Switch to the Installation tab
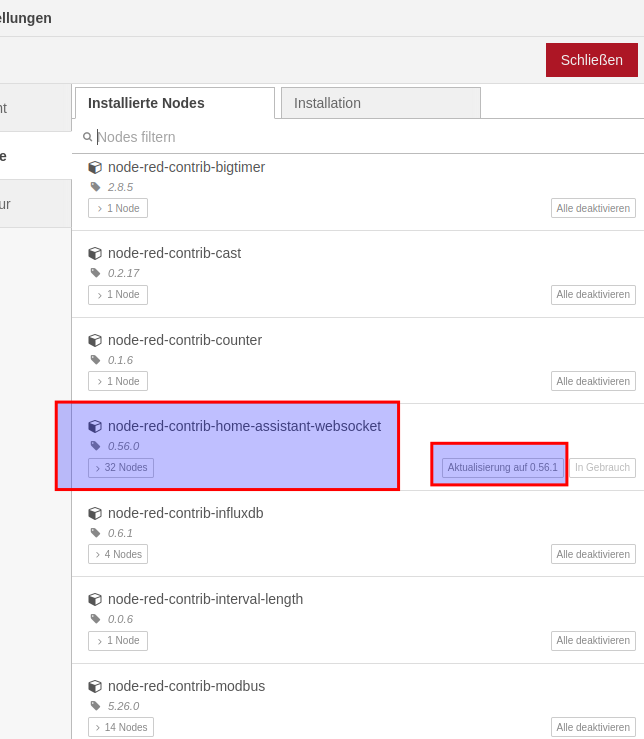Screen dimensions: 644x739 coord(380,103)
